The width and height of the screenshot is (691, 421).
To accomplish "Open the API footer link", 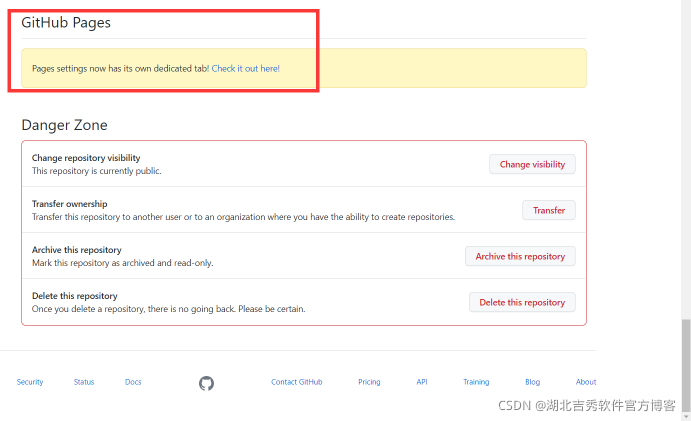I will pyautogui.click(x=422, y=382).
